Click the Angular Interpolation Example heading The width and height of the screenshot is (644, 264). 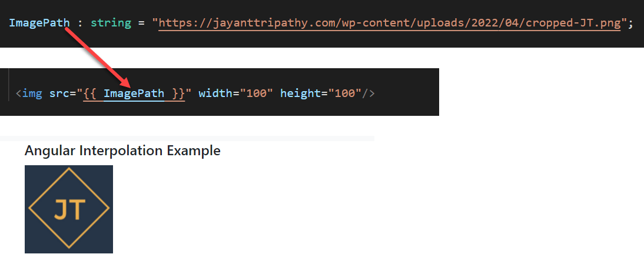[122, 151]
